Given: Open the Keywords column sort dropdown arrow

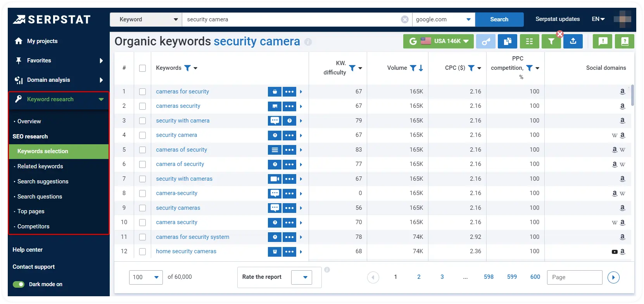Looking at the screenshot, I should pyautogui.click(x=195, y=68).
